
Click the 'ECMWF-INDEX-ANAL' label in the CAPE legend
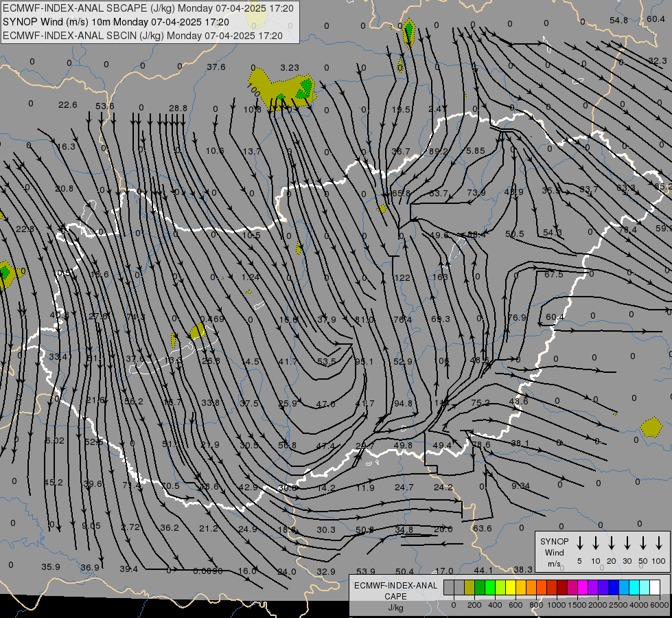pyautogui.click(x=395, y=586)
